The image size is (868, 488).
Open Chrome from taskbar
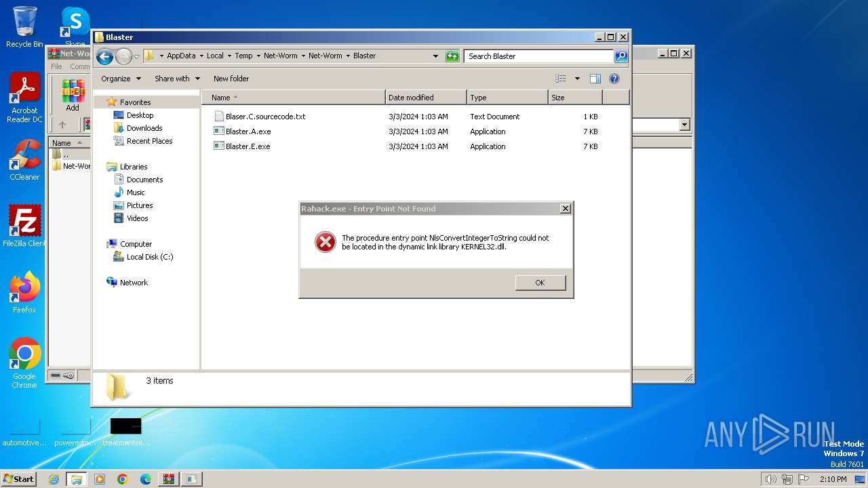[x=123, y=479]
